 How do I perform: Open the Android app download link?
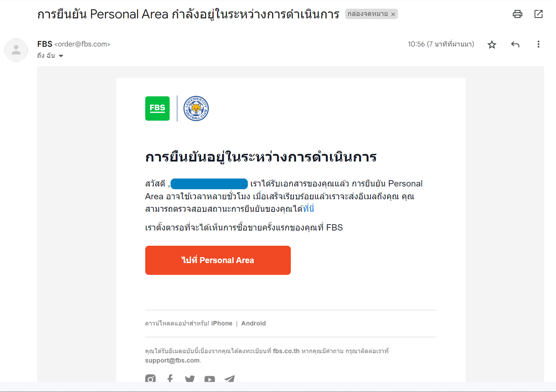(x=253, y=323)
